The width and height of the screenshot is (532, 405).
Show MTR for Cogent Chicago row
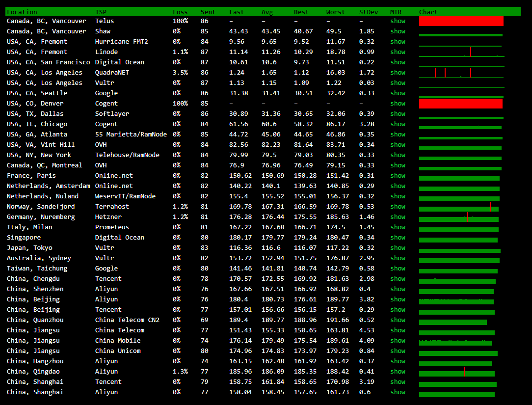pyautogui.click(x=398, y=124)
